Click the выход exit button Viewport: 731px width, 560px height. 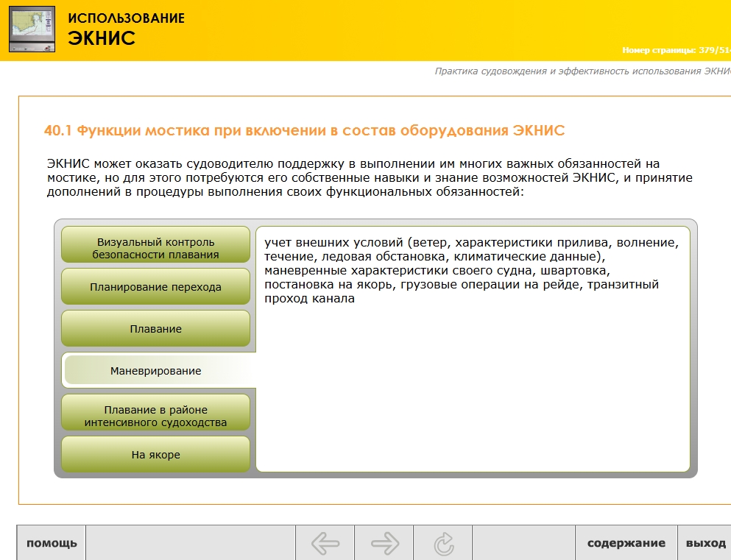[705, 543]
